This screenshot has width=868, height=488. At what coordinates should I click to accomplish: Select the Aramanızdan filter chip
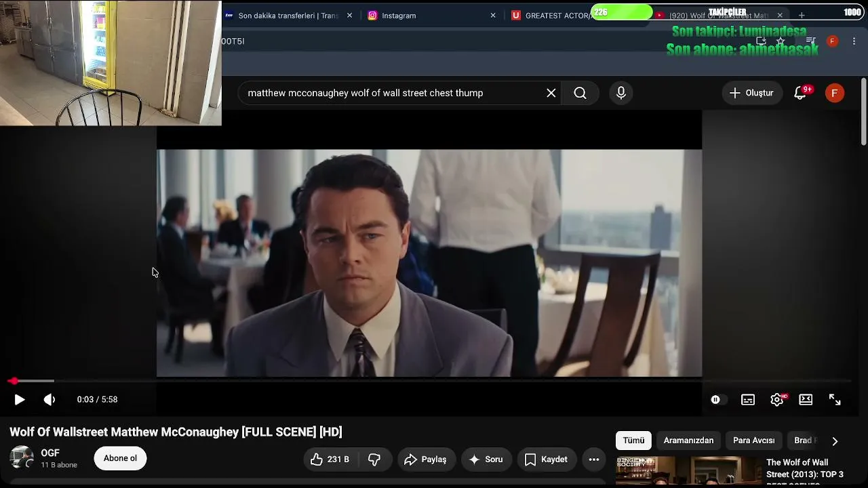(688, 441)
